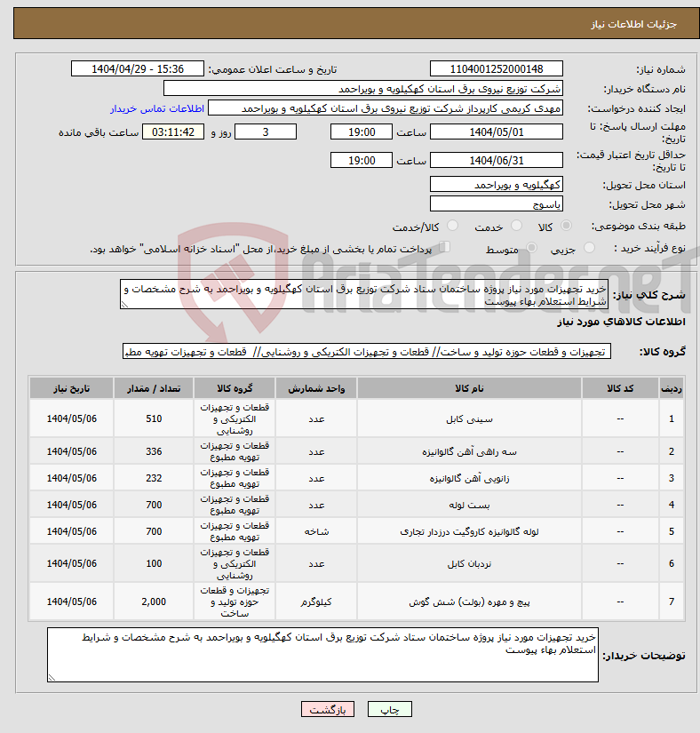Click the quantity 100 cell
The width and height of the screenshot is (700, 733).
pyautogui.click(x=154, y=564)
